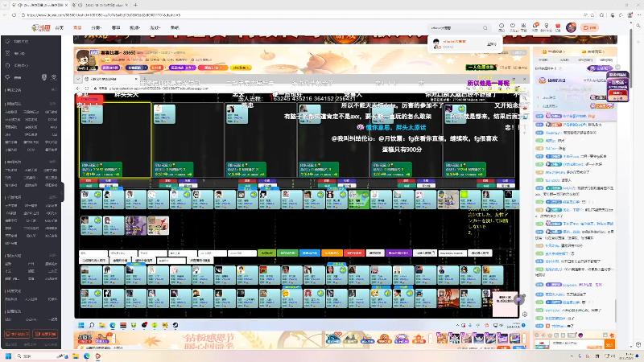The width and height of the screenshot is (644, 362).
Task: Open the red gift recharge icon
Action: (x=558, y=27)
